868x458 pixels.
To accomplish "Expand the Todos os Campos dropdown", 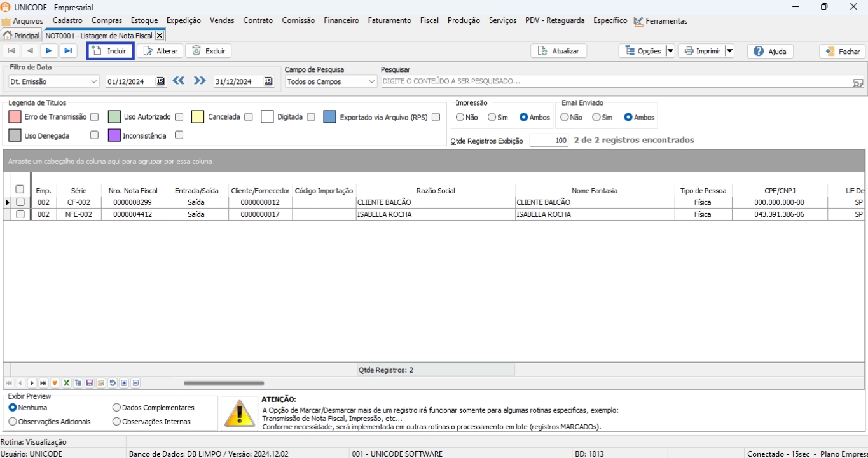I will (372, 81).
